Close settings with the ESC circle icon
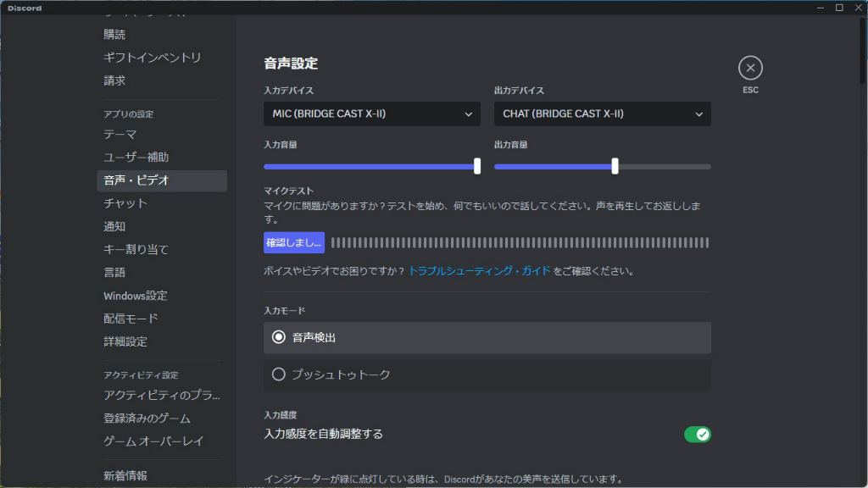 [750, 68]
